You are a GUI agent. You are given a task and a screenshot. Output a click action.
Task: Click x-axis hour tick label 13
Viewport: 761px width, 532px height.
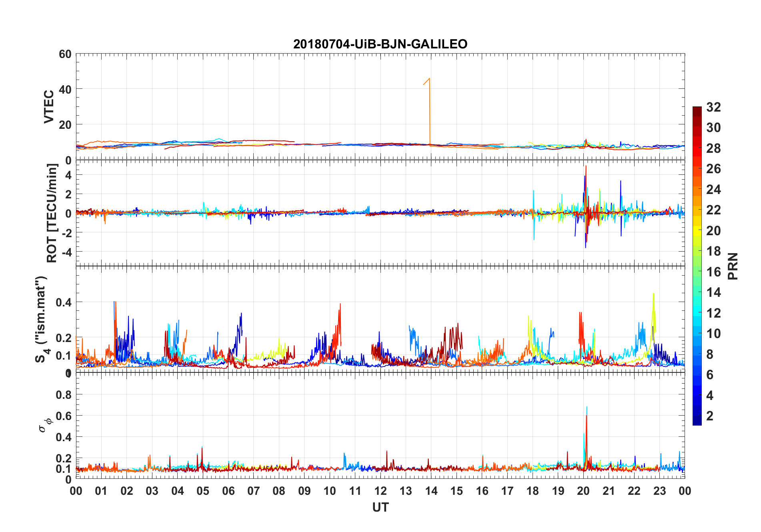(x=406, y=491)
